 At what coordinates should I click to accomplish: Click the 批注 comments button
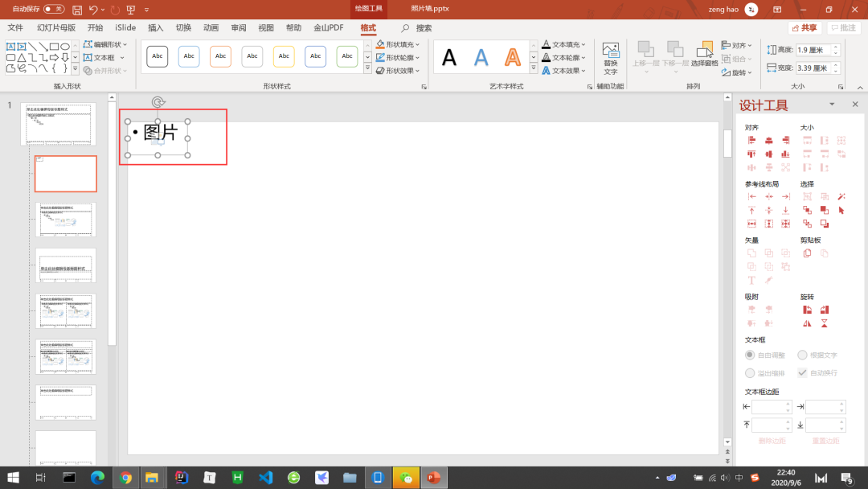pos(844,27)
